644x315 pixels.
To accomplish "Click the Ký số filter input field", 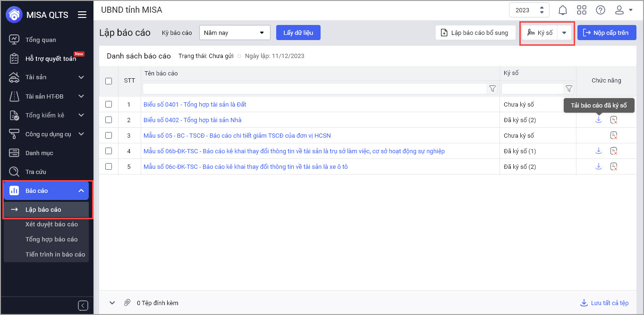I will (x=532, y=89).
